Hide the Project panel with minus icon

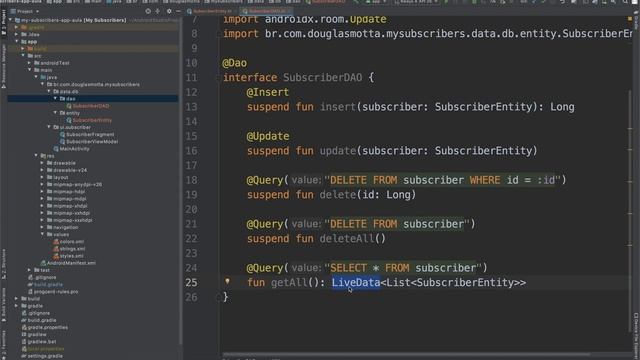pyautogui.click(x=178, y=11)
